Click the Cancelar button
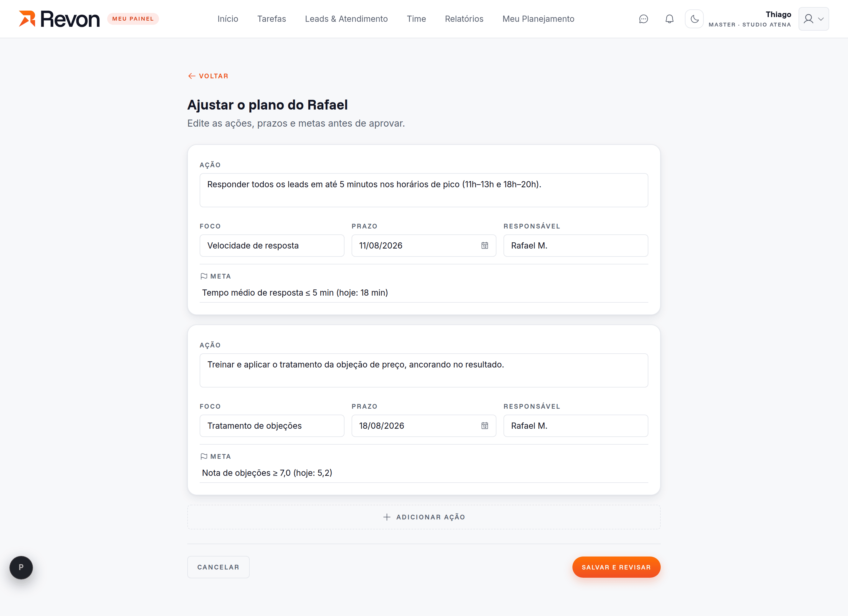This screenshot has height=616, width=848. [218, 567]
